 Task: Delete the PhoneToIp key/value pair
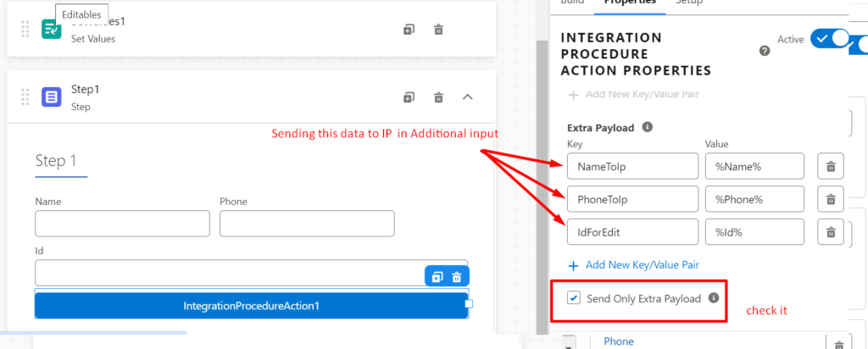coord(831,199)
